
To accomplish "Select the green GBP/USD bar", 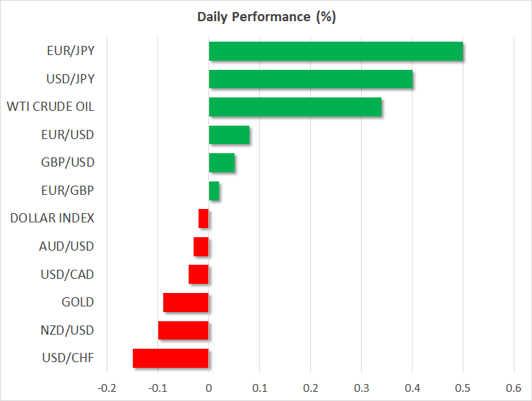I will point(221,162).
